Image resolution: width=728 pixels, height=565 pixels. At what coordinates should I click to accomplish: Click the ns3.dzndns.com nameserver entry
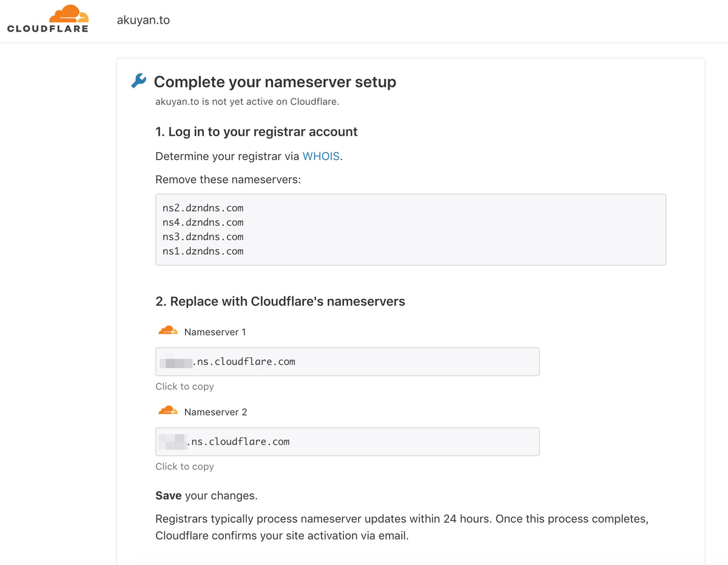(203, 237)
